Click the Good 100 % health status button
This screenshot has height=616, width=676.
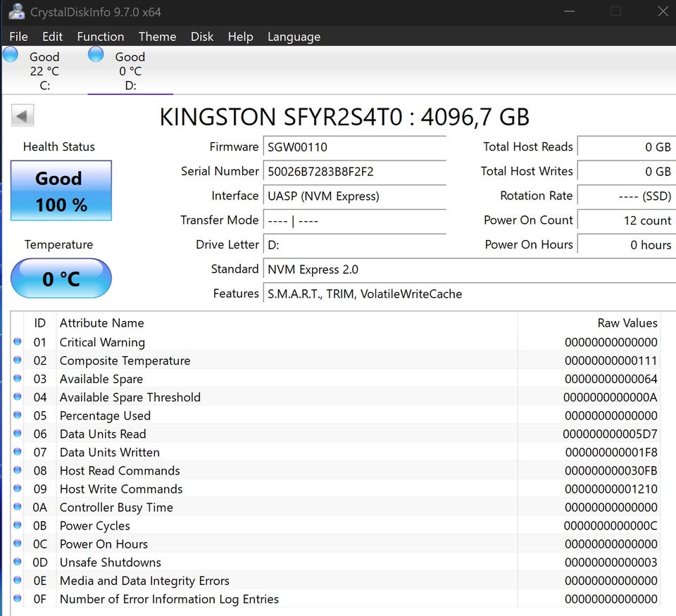click(x=61, y=191)
